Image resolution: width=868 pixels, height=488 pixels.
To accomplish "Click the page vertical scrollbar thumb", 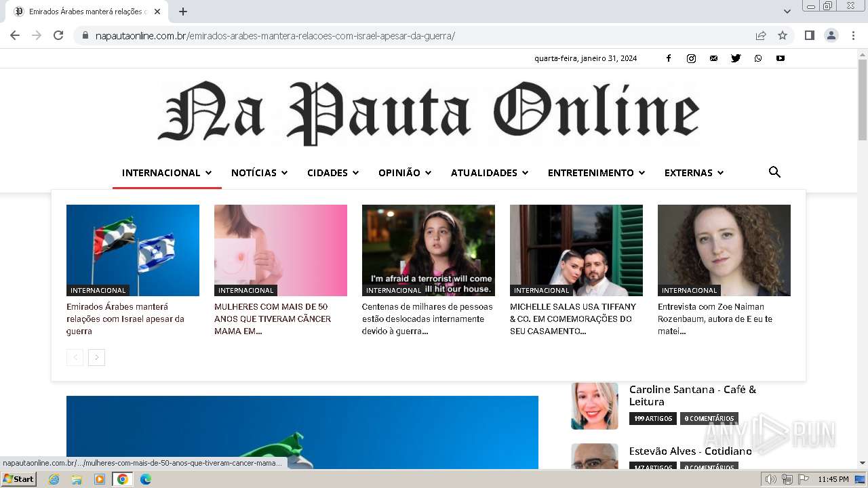I will (x=862, y=100).
